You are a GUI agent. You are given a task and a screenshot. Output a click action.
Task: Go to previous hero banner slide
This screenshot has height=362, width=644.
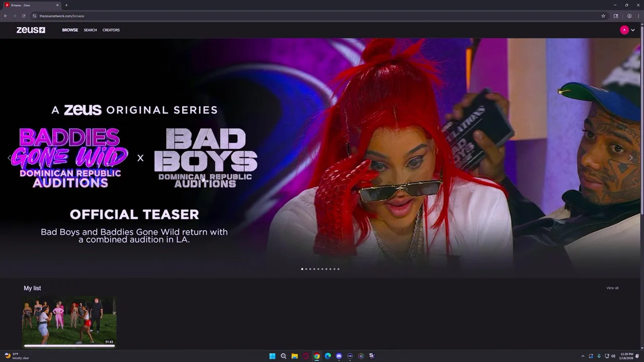(10, 158)
